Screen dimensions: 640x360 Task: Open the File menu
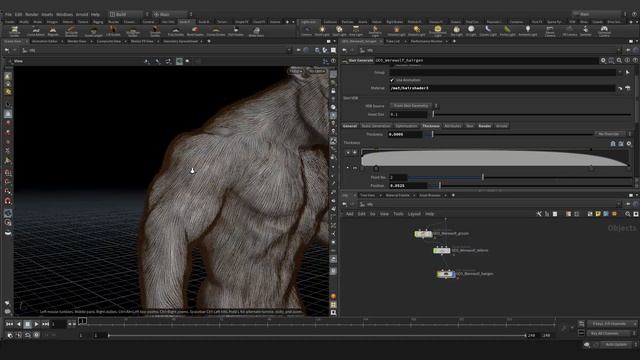coord(8,14)
